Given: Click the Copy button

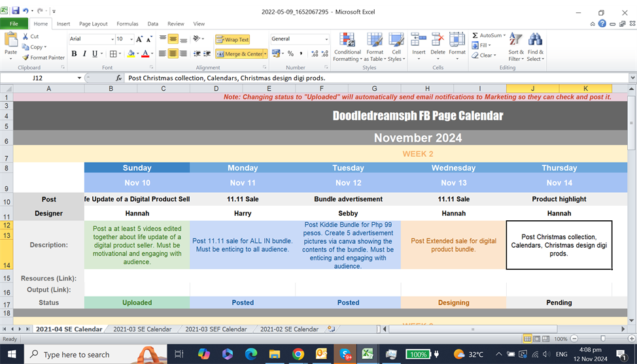Looking at the screenshot, I should [x=34, y=47].
